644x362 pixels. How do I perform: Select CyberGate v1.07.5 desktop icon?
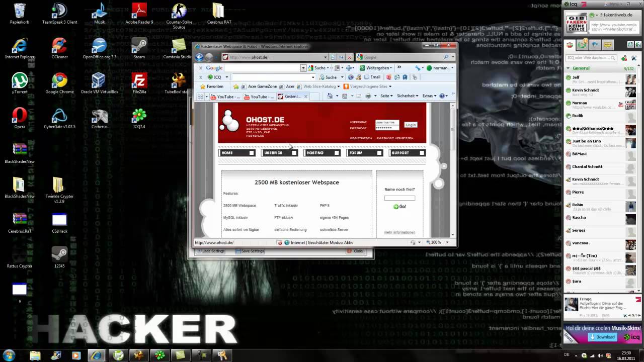point(59,118)
